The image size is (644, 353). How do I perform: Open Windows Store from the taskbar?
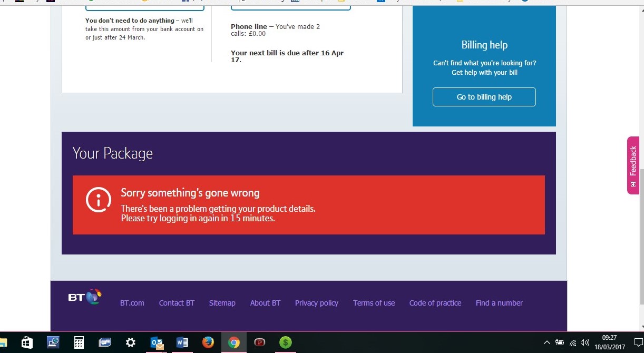tap(27, 342)
